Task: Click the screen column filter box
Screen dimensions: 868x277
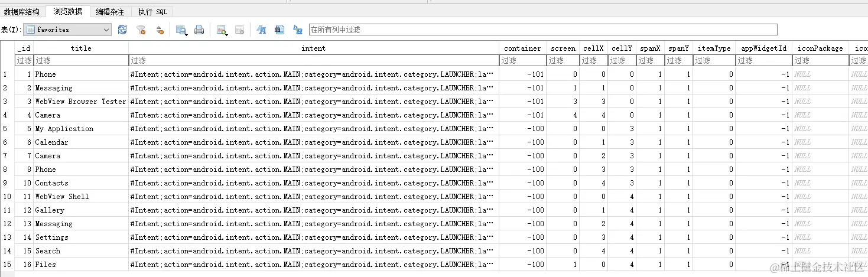Action: coord(563,60)
